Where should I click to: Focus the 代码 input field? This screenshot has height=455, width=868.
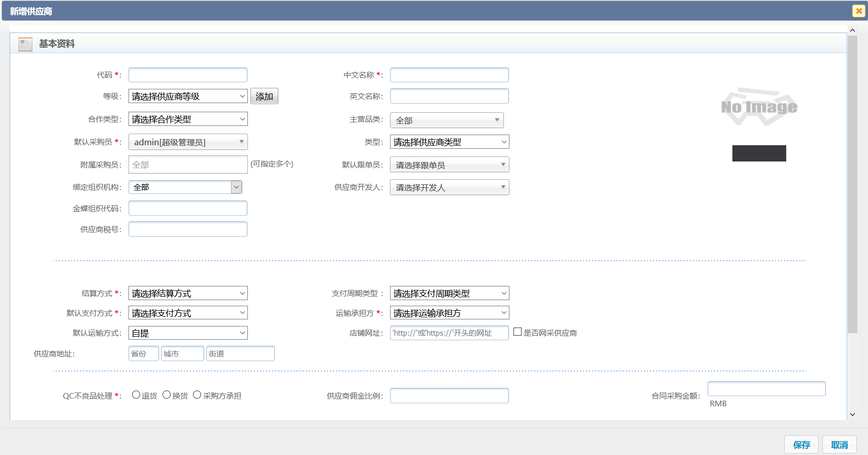[x=188, y=75]
